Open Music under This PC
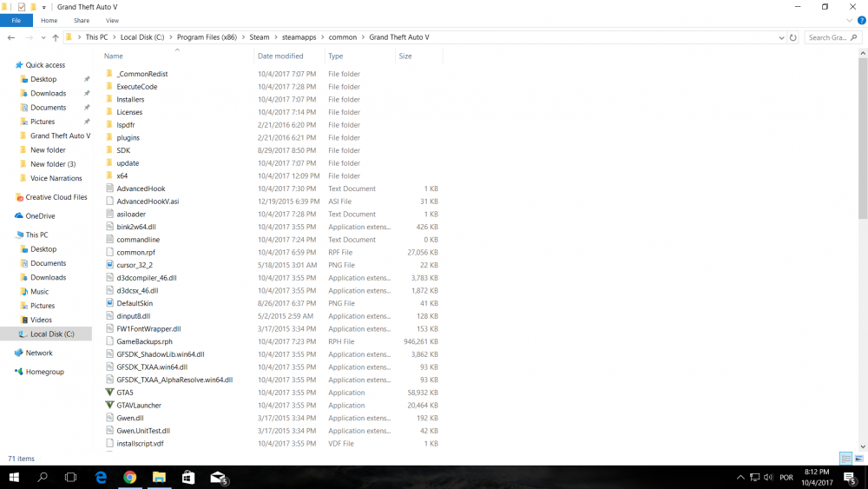 [39, 291]
